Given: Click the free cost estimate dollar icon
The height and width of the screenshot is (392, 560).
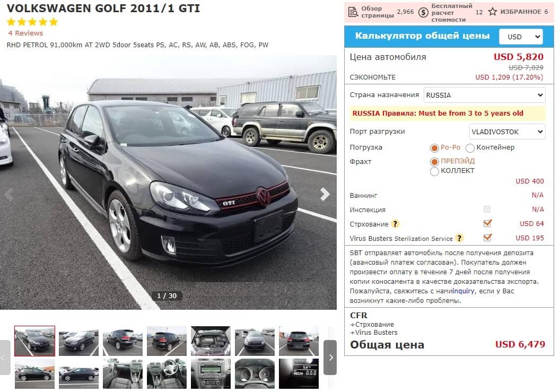Looking at the screenshot, I should point(423,13).
